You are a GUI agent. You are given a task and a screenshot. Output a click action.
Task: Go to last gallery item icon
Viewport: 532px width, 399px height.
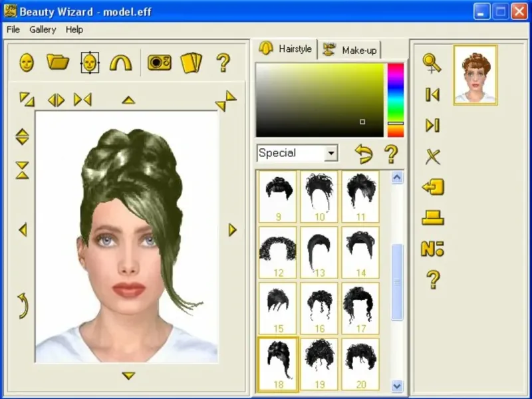point(433,125)
